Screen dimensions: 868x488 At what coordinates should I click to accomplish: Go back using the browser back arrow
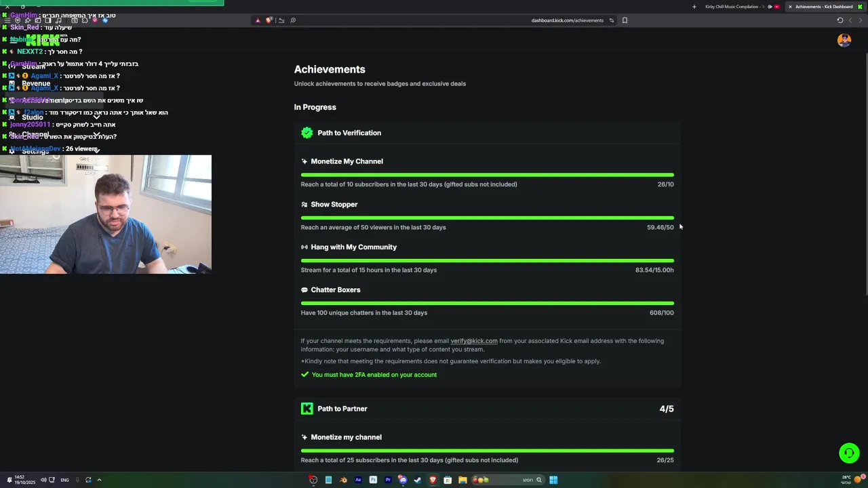pos(850,20)
